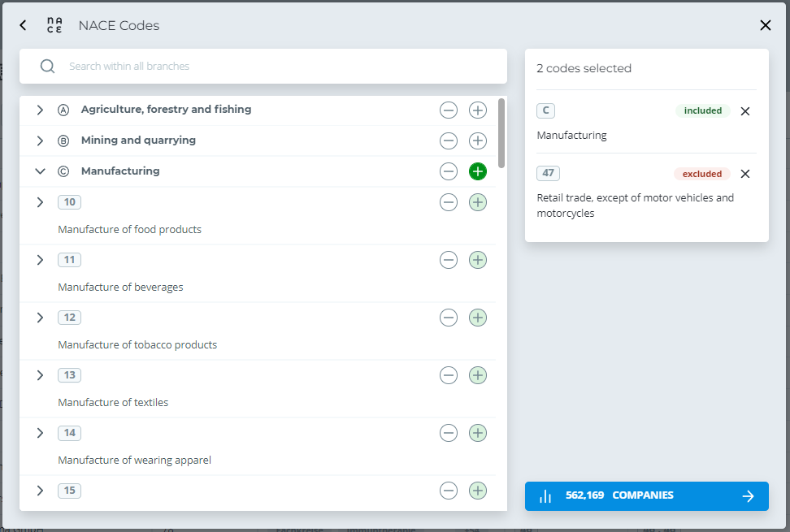The width and height of the screenshot is (790, 532).
Task: Toggle the green include button for Manufacturing
Action: tap(478, 171)
